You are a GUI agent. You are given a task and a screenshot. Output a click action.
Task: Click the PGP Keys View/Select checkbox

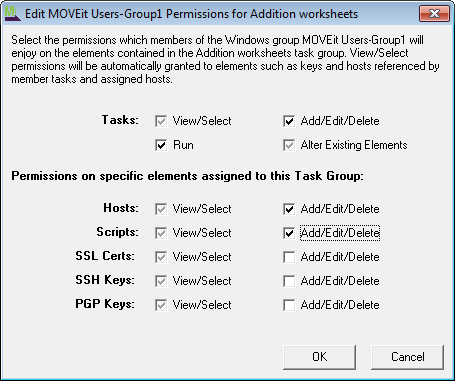(x=161, y=305)
